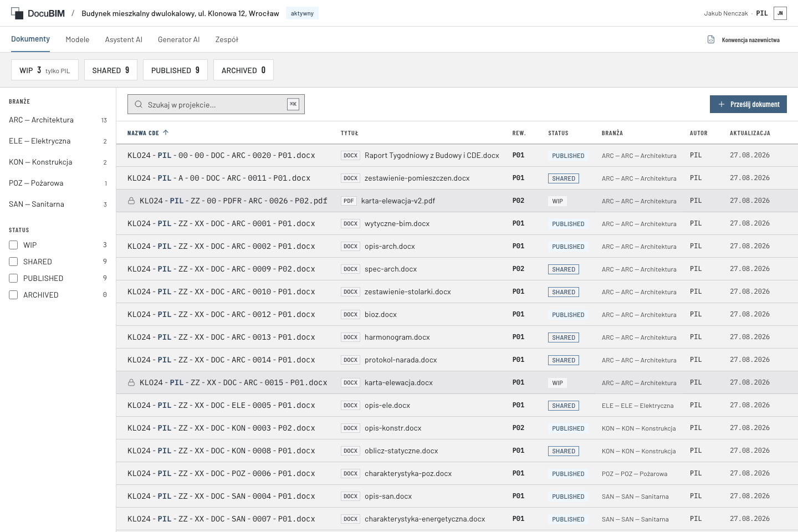The width and height of the screenshot is (798, 532).
Task: Select the WIP status card
Action: click(45, 70)
